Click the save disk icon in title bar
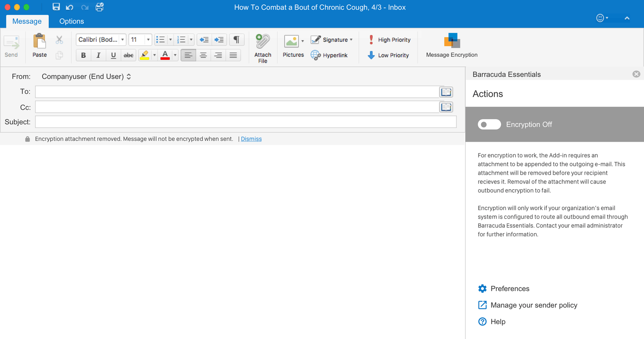 pos(56,7)
